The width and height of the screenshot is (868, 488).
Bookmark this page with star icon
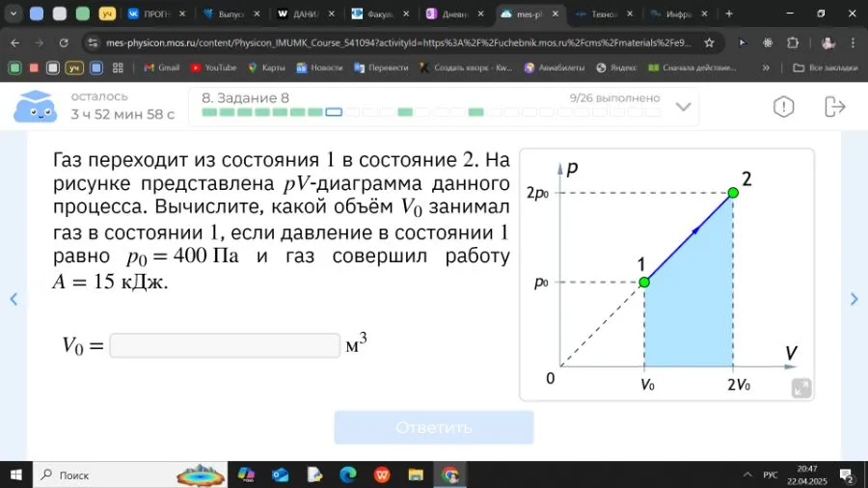point(709,42)
